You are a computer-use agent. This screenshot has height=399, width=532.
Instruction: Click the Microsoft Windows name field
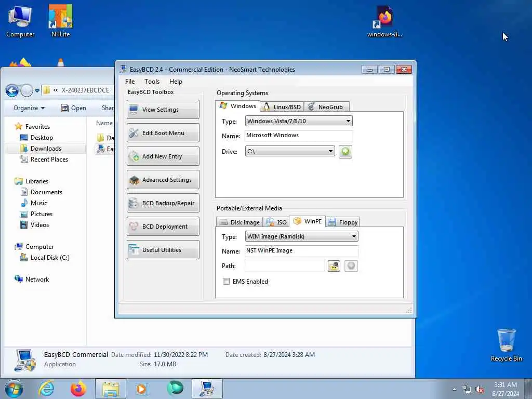299,136
